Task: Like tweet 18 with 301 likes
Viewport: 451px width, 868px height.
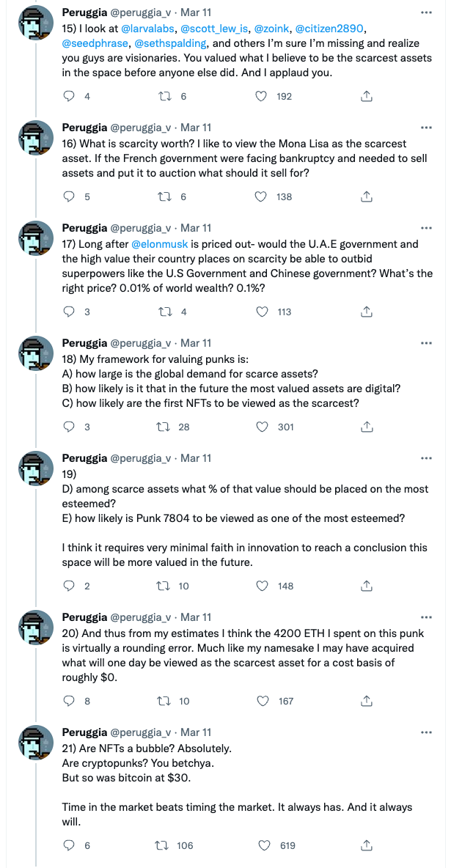Action: [264, 427]
